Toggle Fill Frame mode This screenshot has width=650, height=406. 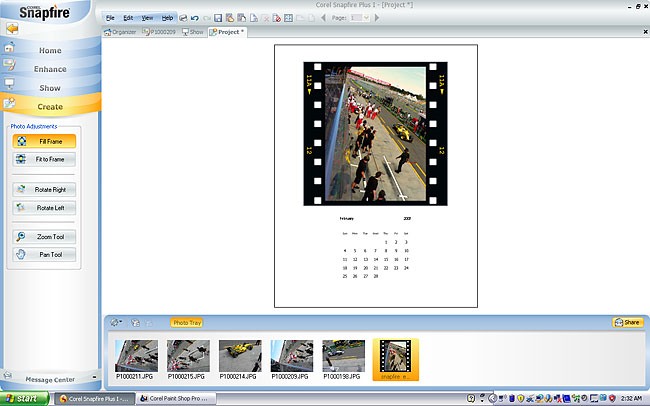44,142
